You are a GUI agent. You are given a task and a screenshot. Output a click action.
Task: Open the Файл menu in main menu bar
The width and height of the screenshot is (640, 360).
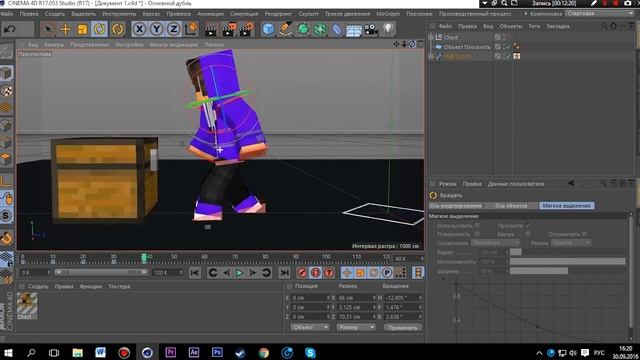point(7,13)
